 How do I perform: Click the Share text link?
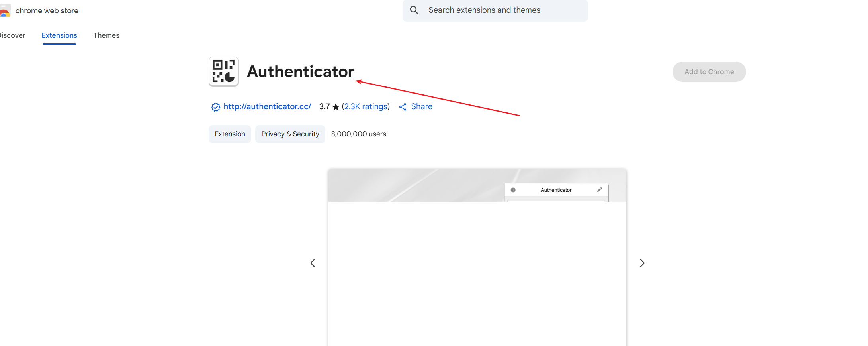[x=422, y=106]
